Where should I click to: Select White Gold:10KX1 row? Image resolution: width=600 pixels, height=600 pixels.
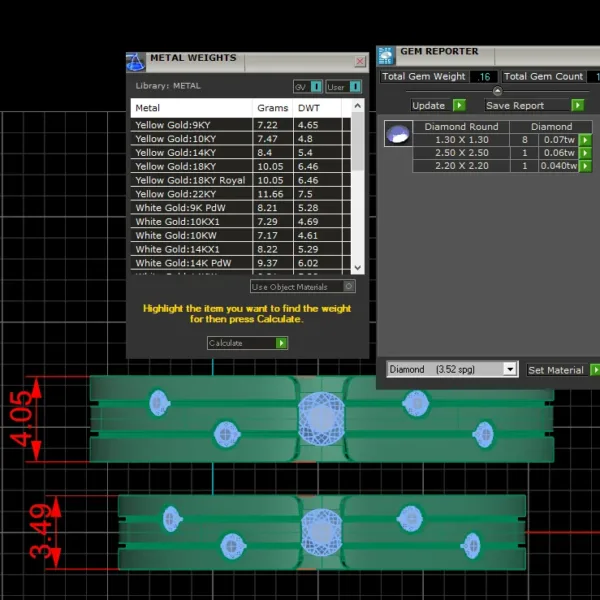pos(240,222)
